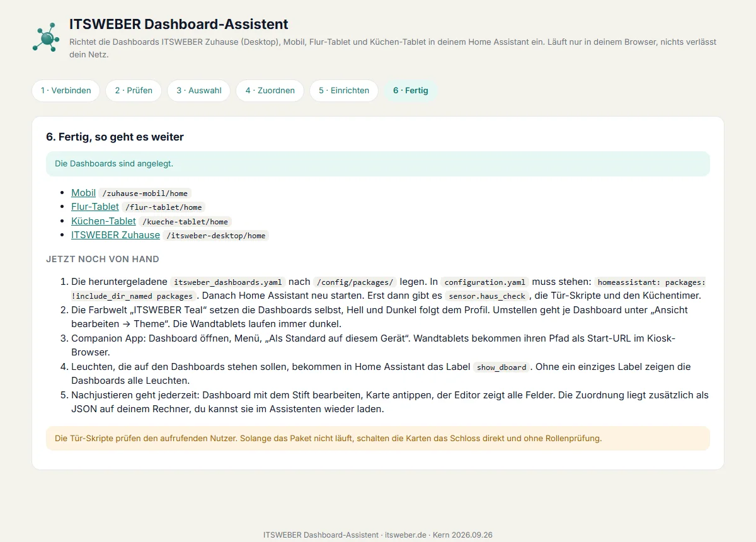Click the ITSWEBER molecule logo icon
This screenshot has width=756, height=542.
[46, 38]
